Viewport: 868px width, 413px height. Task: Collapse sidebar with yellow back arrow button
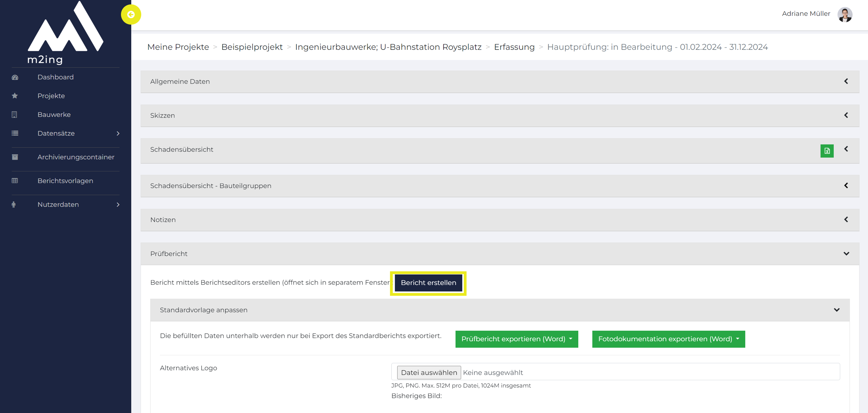(131, 14)
